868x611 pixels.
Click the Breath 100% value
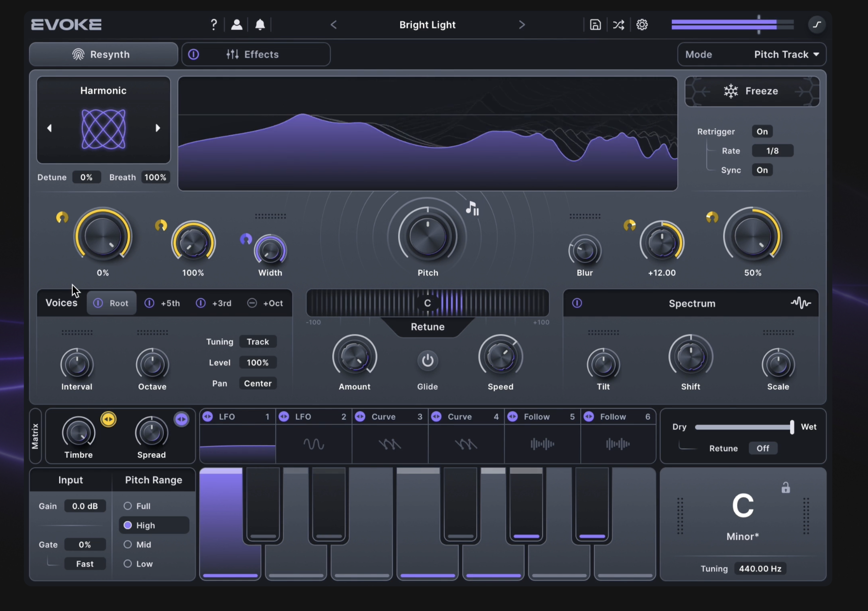coord(155,177)
